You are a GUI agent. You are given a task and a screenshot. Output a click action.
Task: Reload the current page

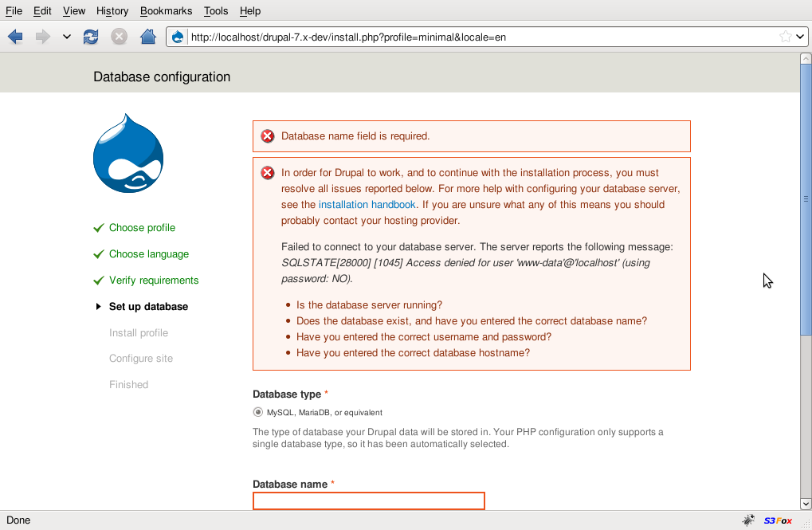coord(91,37)
